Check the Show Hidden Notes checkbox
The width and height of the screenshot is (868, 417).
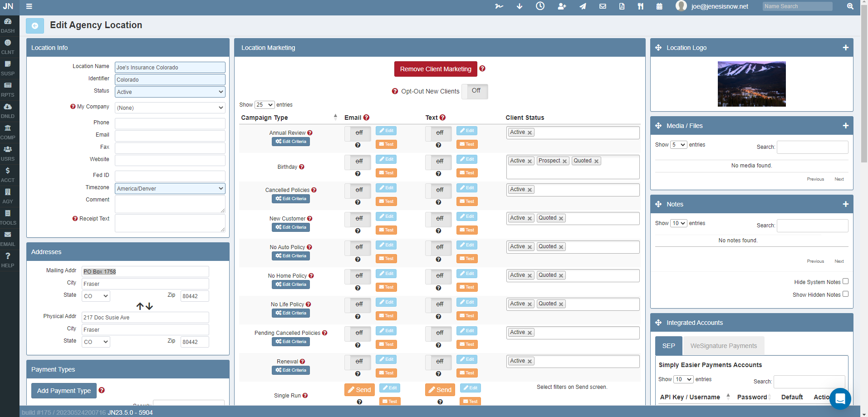click(845, 294)
